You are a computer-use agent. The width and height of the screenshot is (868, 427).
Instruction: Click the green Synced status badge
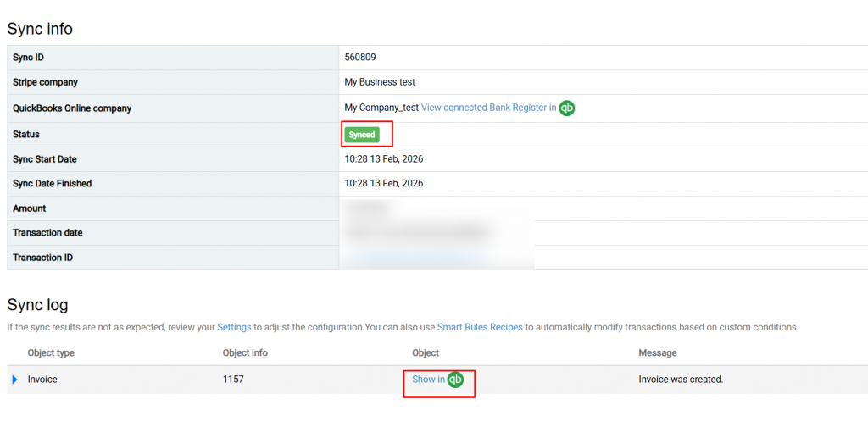362,135
